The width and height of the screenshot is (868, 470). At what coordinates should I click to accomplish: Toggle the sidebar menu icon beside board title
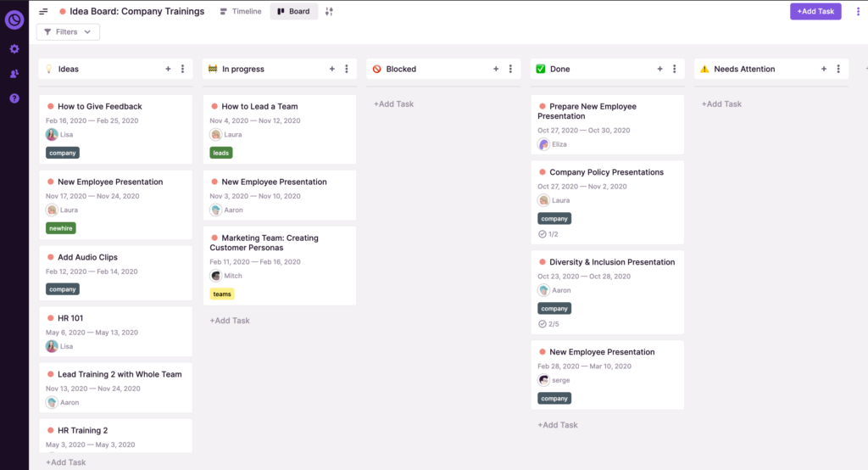(x=43, y=12)
